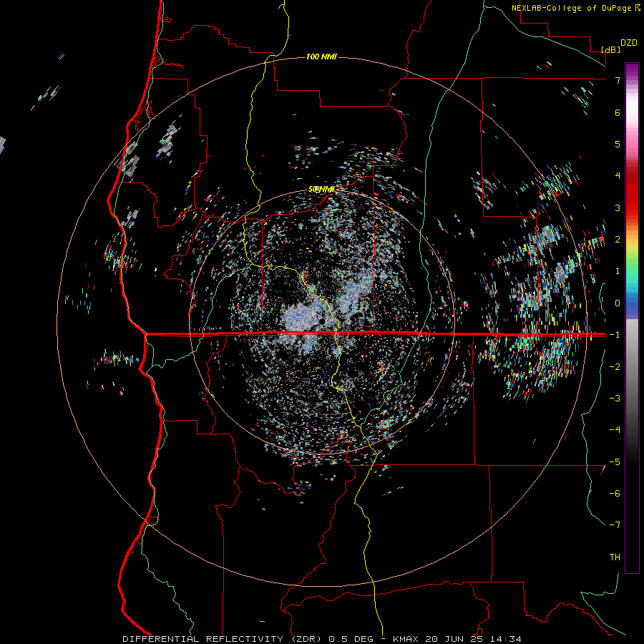The image size is (644, 644).
Task: Click the KMAX 20 JUN 25 14:34 timestamp
Action: click(457, 639)
